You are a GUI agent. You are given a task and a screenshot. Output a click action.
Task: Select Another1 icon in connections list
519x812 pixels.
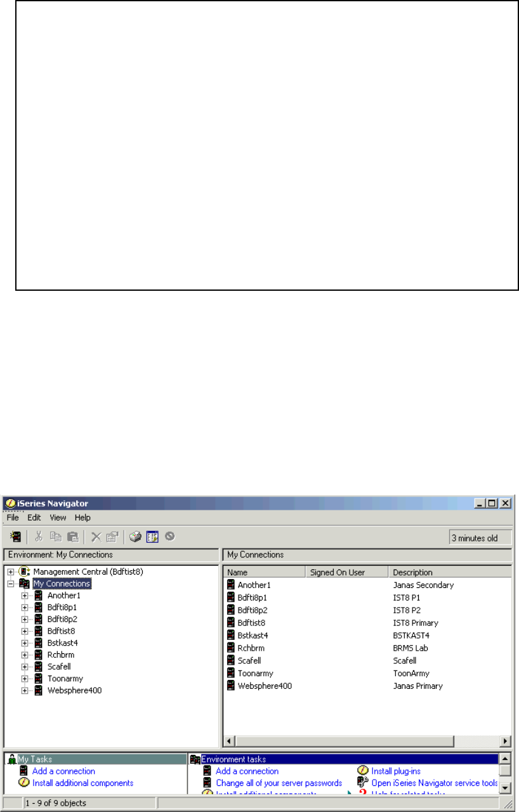pos(231,585)
